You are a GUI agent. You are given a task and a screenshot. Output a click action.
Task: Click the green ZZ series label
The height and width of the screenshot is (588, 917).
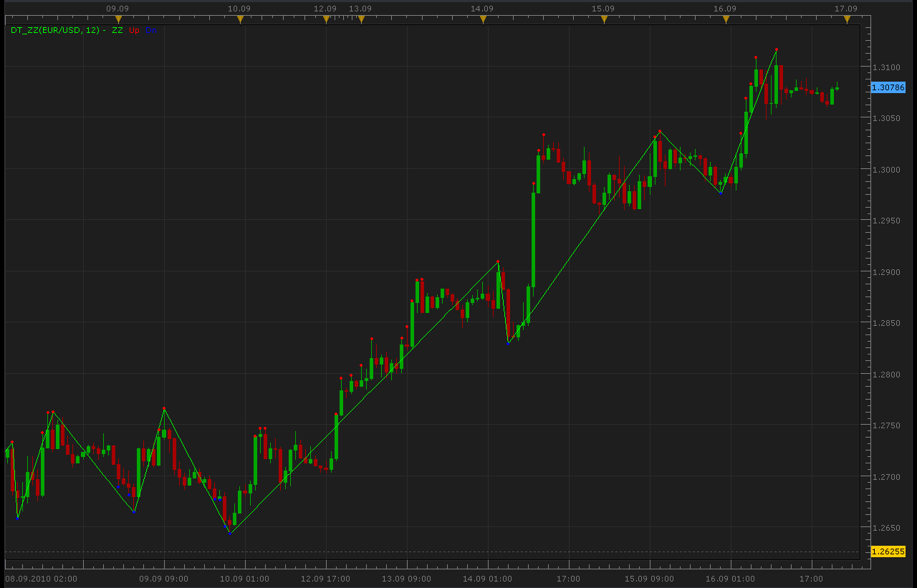point(117,30)
